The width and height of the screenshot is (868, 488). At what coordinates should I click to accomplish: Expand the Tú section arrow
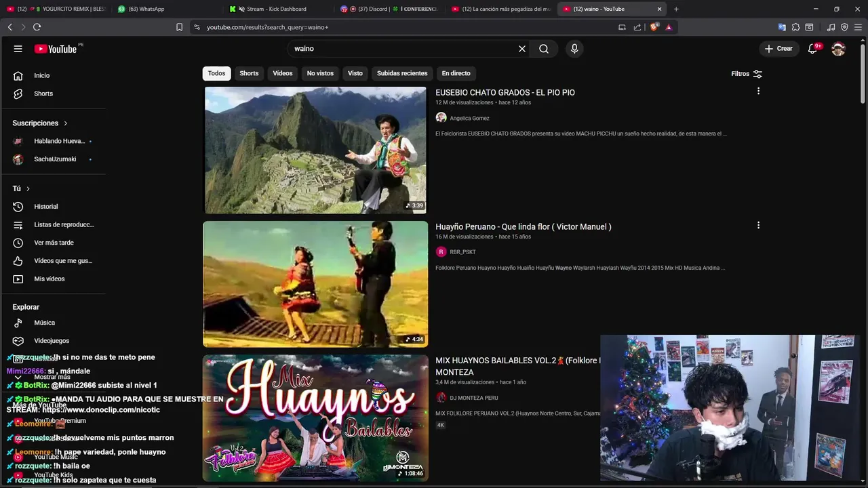click(28, 188)
